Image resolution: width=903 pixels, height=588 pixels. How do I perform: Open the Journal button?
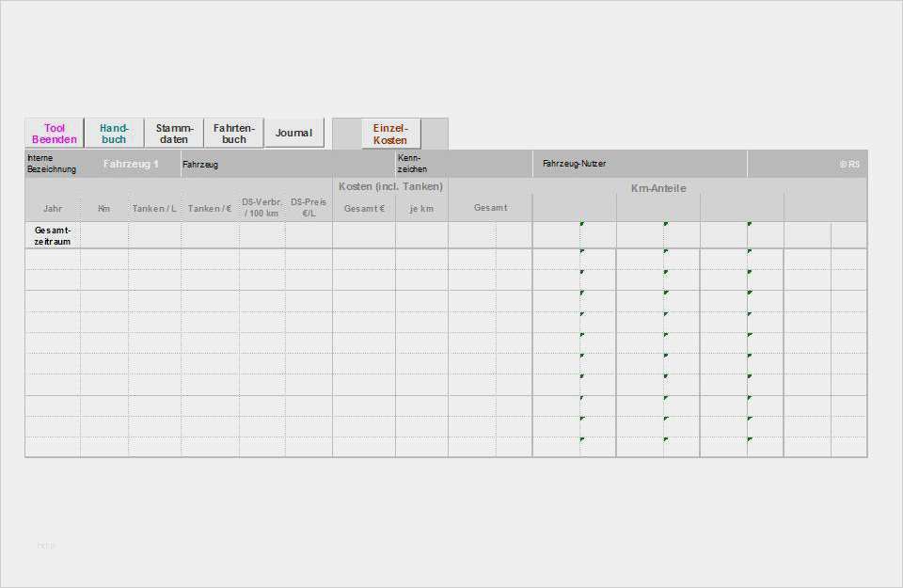click(293, 133)
